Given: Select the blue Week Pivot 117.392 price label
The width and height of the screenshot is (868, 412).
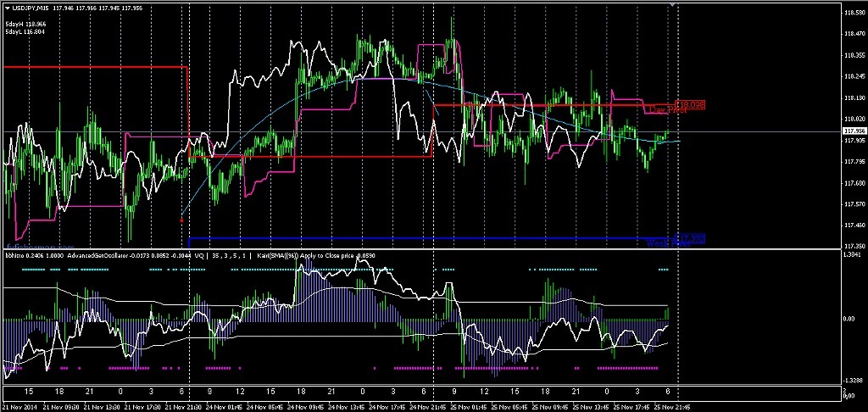Looking at the screenshot, I should 690,239.
